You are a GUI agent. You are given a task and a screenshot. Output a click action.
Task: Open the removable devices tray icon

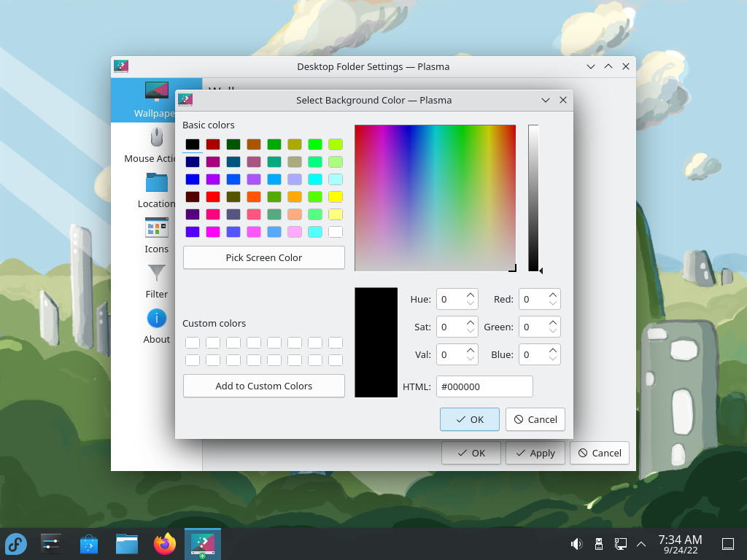pos(599,544)
